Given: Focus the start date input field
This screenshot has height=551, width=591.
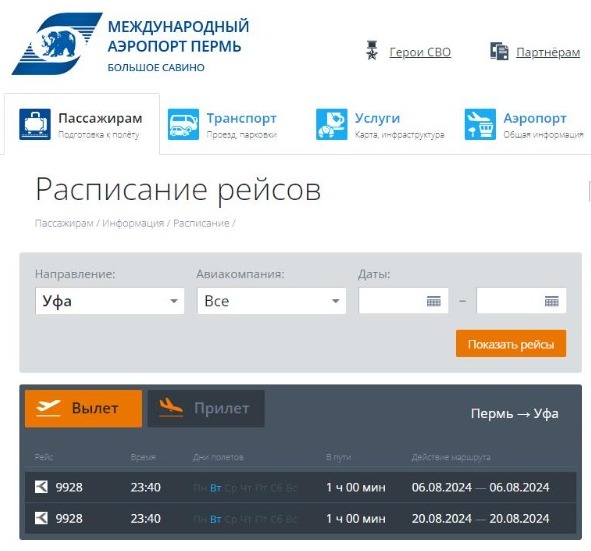Looking at the screenshot, I should 403,301.
